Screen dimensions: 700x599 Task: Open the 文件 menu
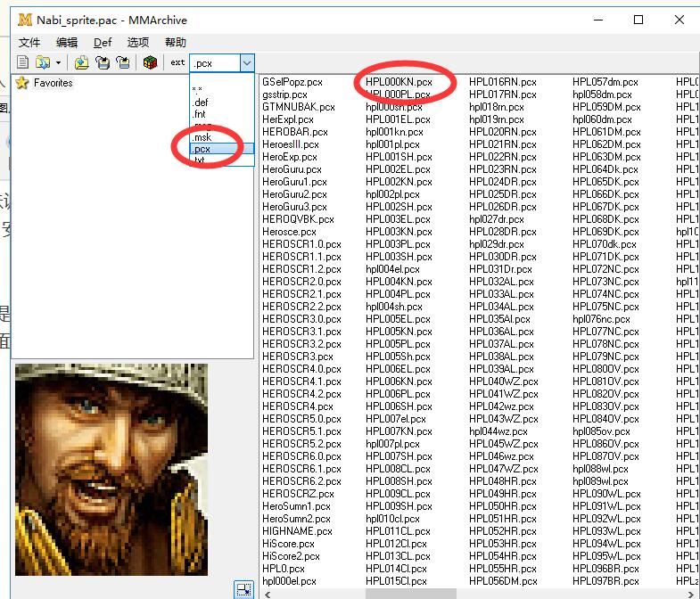(x=29, y=43)
